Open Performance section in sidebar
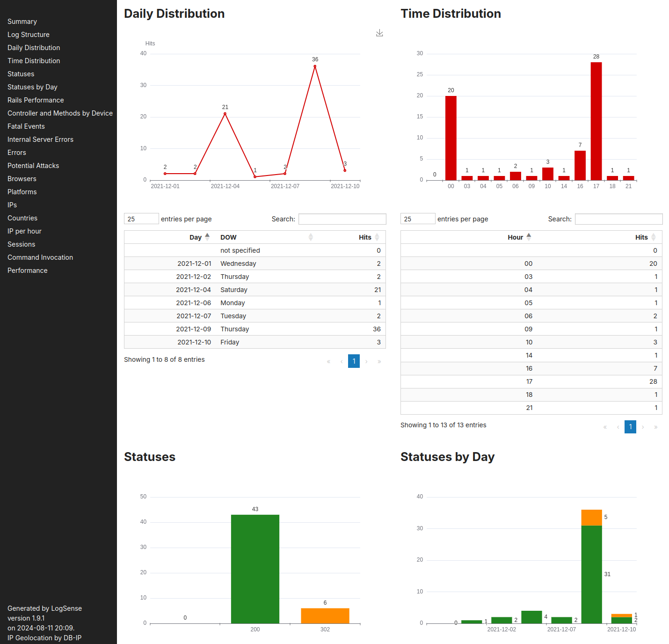This screenshot has height=644, width=669. (x=28, y=271)
